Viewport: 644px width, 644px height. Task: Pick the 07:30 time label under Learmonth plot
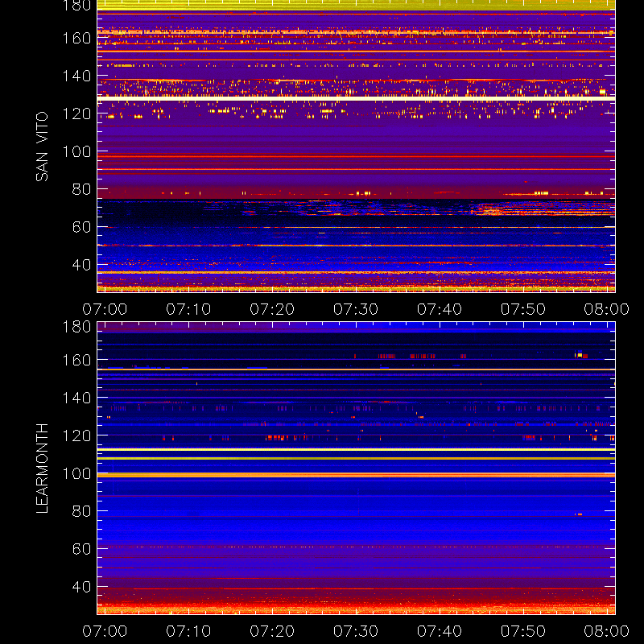coord(356,631)
